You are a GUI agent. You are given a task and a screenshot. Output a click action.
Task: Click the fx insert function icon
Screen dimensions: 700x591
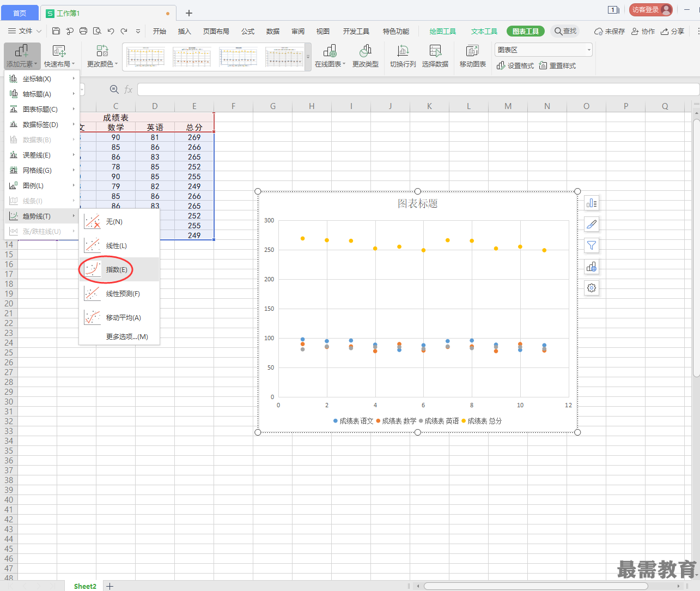(x=129, y=89)
